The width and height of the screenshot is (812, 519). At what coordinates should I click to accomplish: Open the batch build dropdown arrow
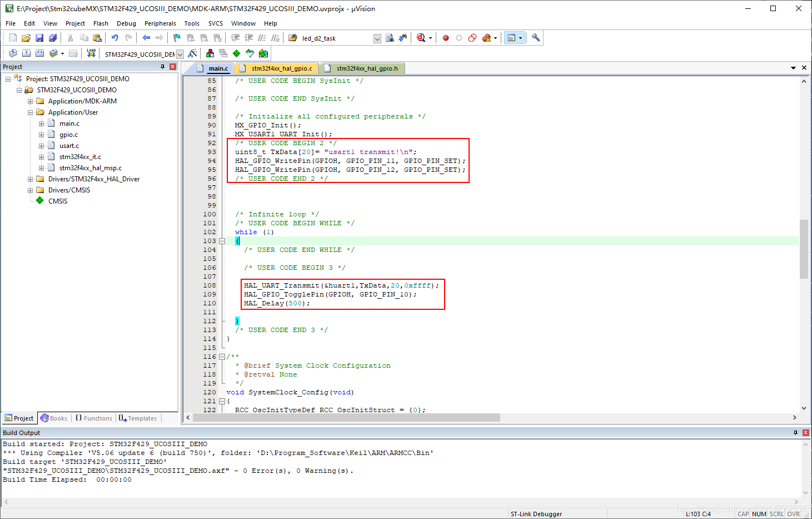point(62,53)
